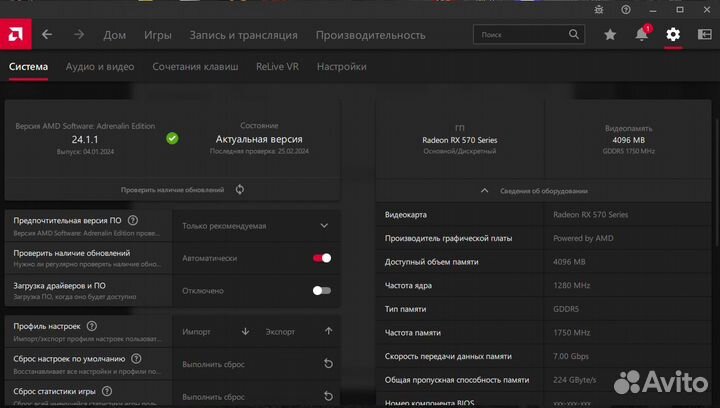Open settings gear icon

click(x=673, y=34)
